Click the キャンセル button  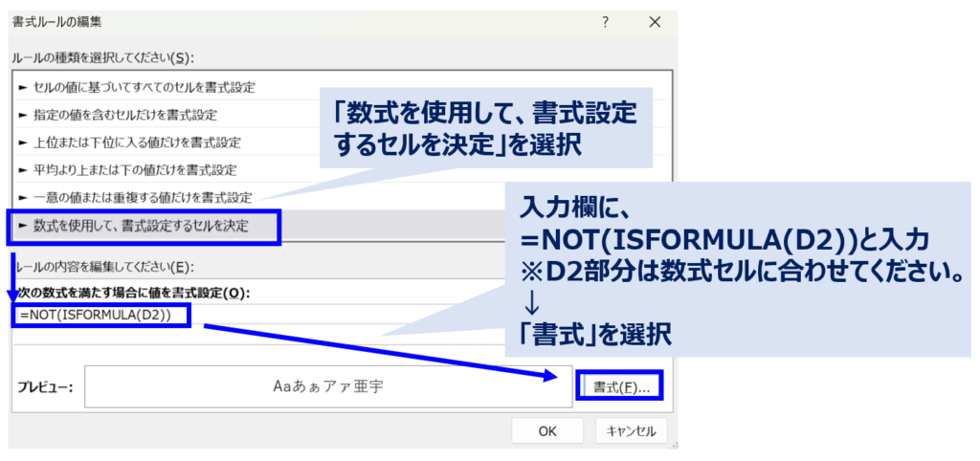click(631, 430)
